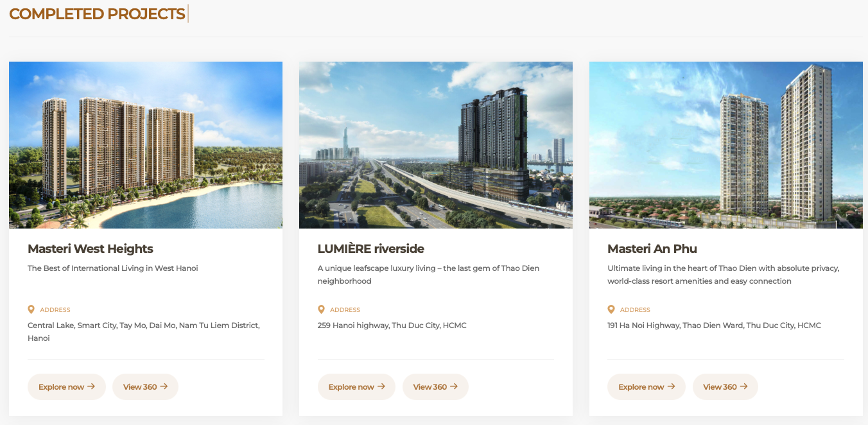Click the LUMIÈRE riverside address pin icon
868x425 pixels.
coord(321,309)
